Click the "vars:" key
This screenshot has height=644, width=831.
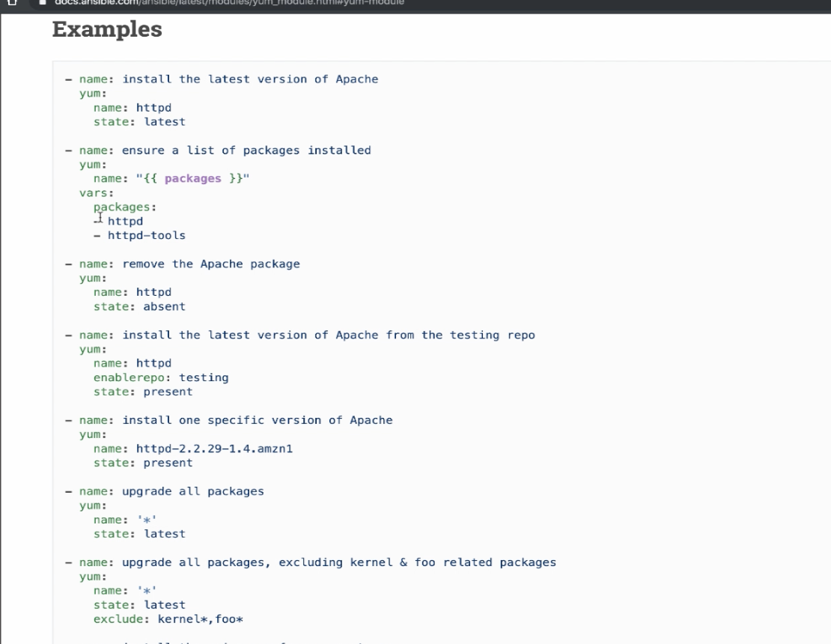97,193
